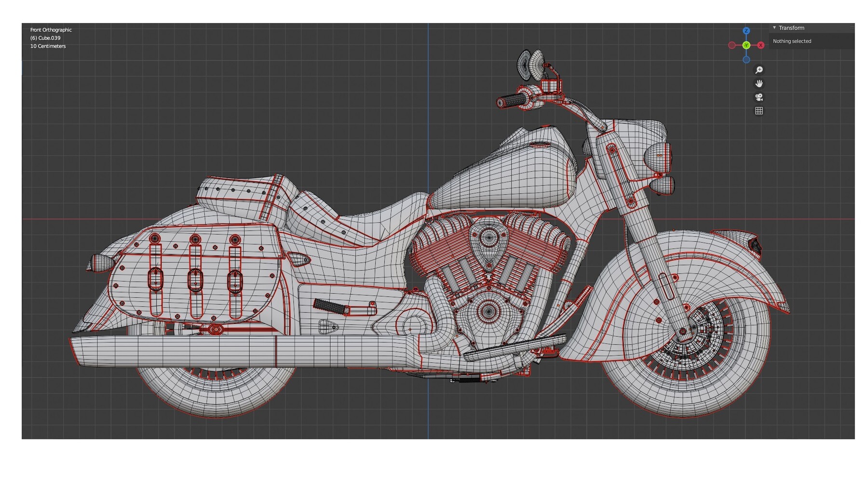Click the camera view icon
868x488 pixels.
(759, 98)
